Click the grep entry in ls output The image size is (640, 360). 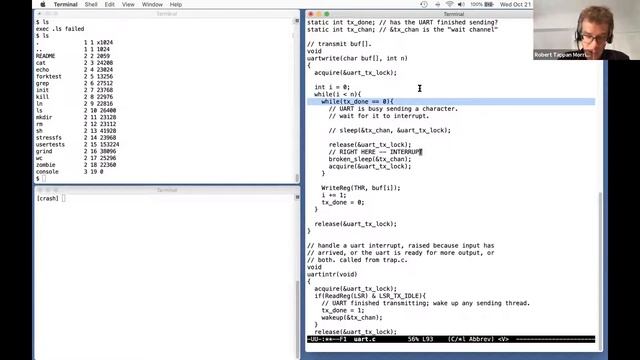42,83
